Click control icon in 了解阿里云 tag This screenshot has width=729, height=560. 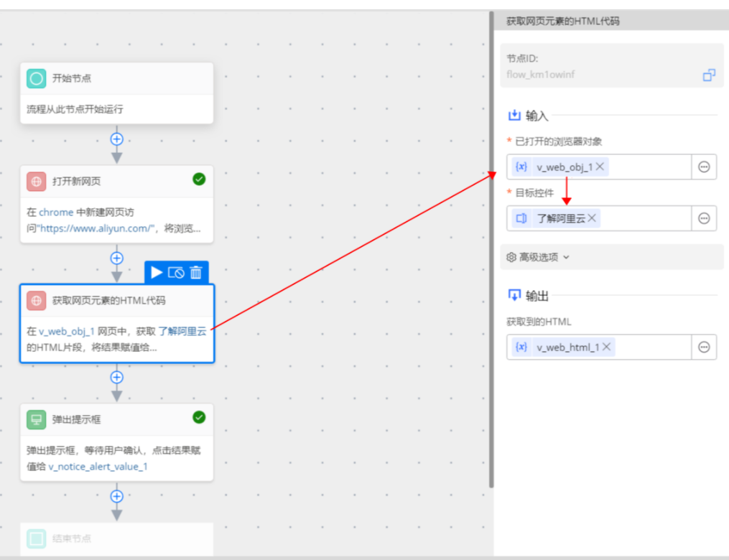521,218
